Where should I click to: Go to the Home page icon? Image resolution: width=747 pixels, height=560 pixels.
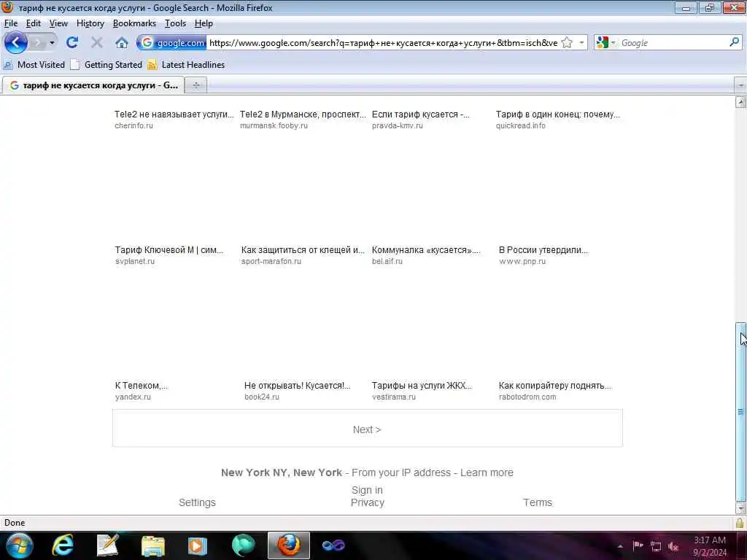[x=122, y=43]
